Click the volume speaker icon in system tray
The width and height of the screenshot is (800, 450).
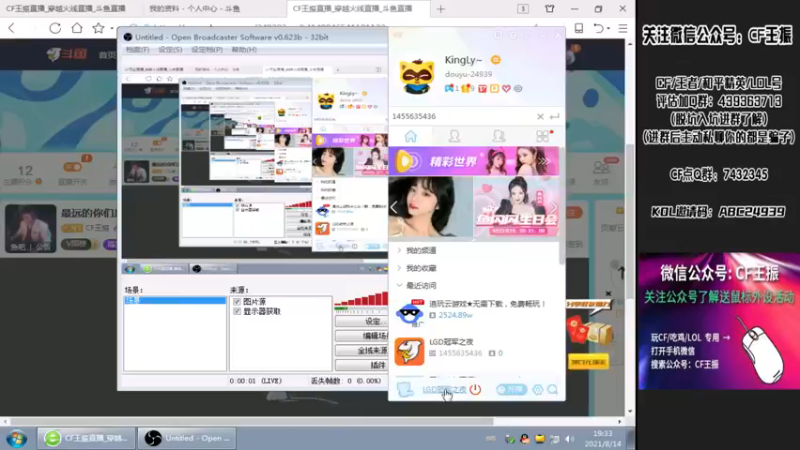pos(569,439)
